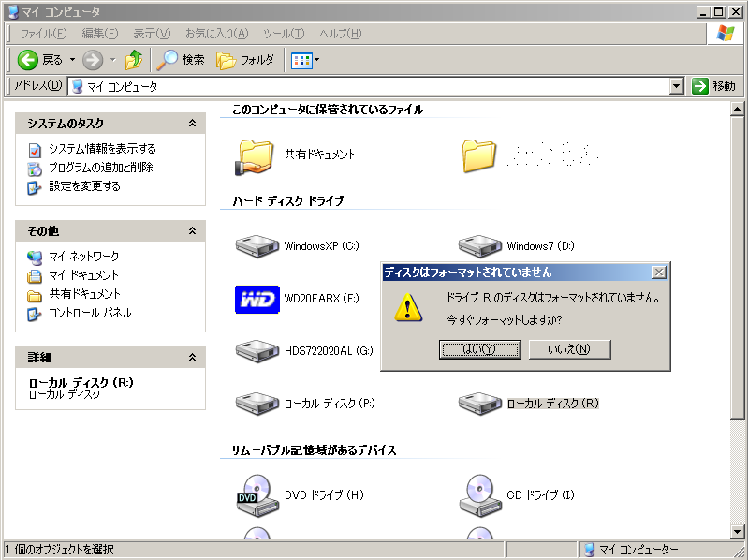Open the ヘルプ(H) menu
The image size is (748, 560).
[340, 34]
